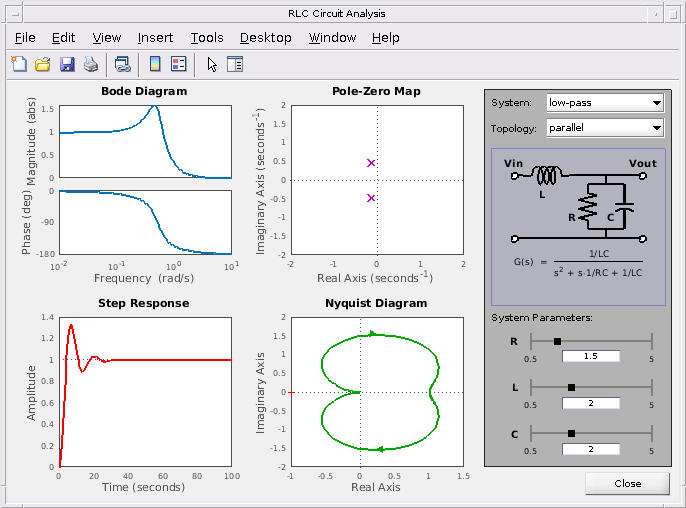Click the Link Plot toolbar icon
The image size is (686, 508).
pyautogui.click(x=122, y=64)
